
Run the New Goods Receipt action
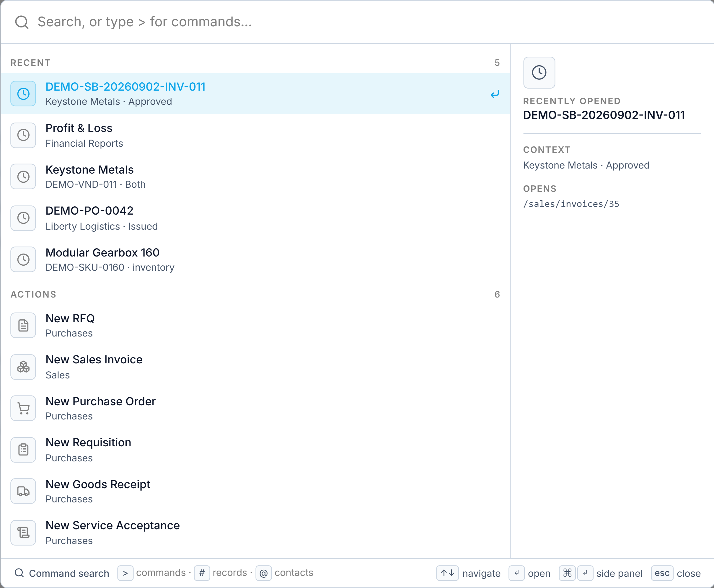click(x=255, y=491)
